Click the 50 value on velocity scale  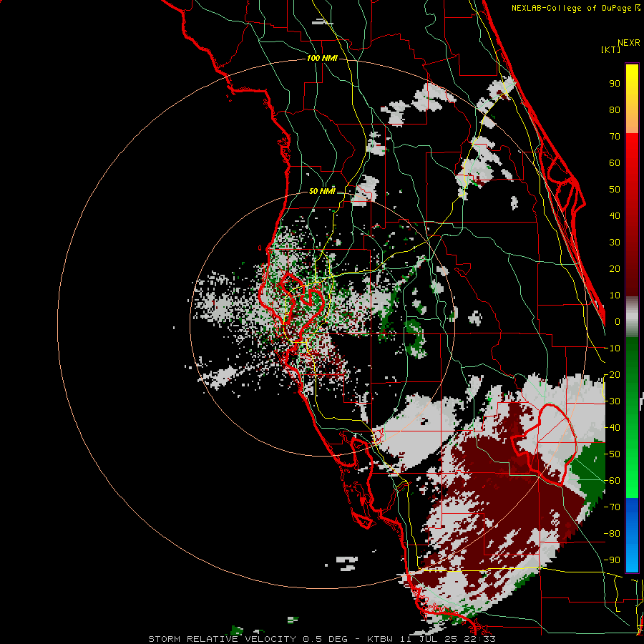615,190
